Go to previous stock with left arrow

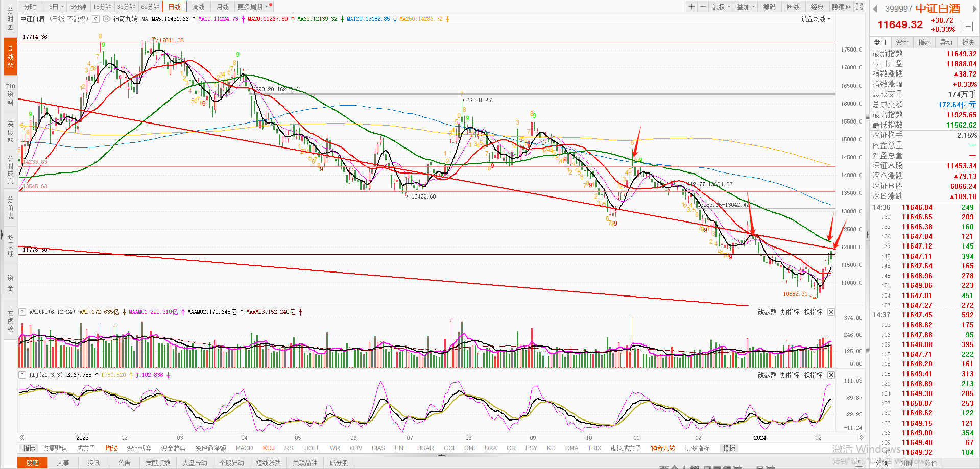point(875,9)
